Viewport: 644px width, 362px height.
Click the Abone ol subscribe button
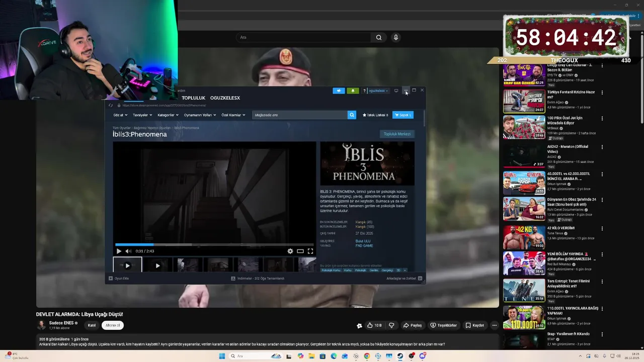[113, 325]
